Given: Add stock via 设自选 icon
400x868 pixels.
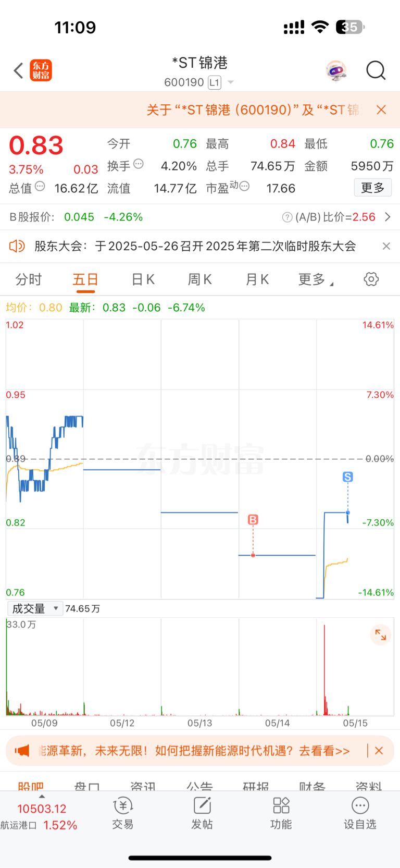Looking at the screenshot, I should (360, 813).
